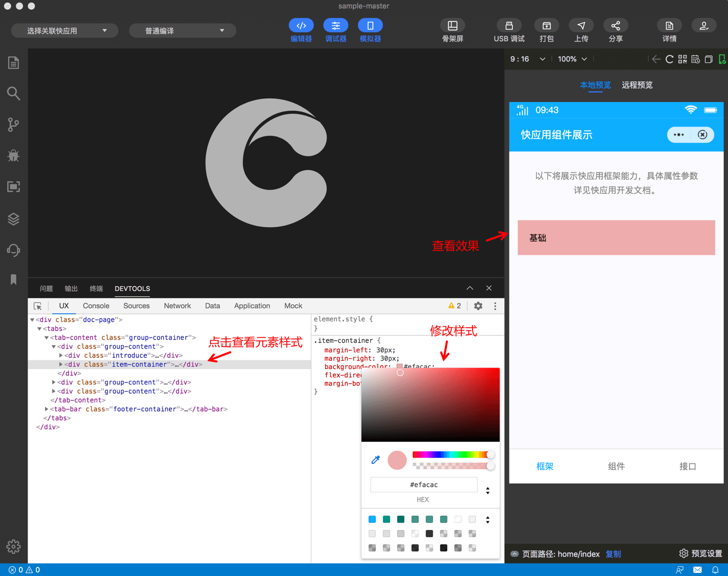Open the 普通编译 compile mode dropdown
Screen dimensions: 728x576
point(182,30)
